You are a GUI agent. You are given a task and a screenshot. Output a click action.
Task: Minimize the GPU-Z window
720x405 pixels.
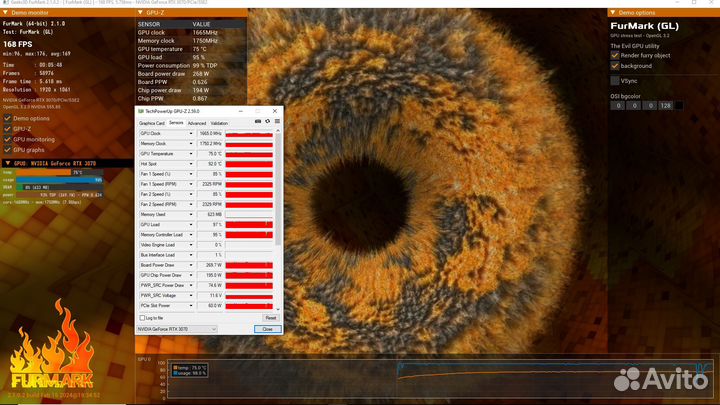tap(241, 111)
